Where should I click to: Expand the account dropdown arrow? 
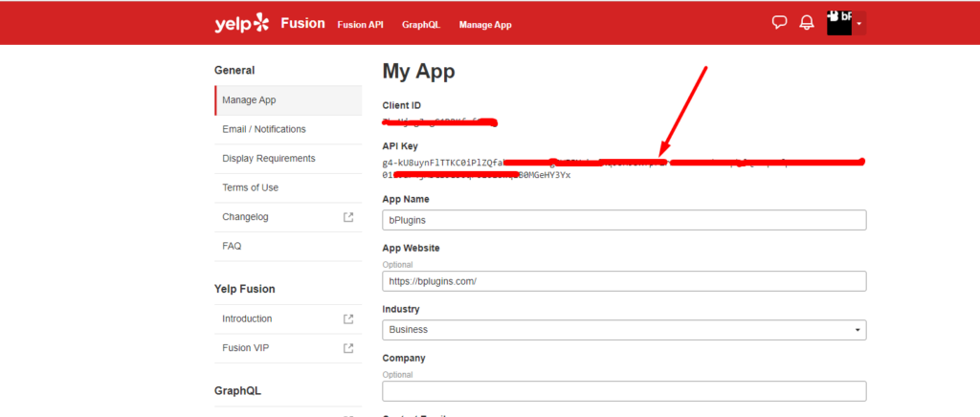[859, 24]
